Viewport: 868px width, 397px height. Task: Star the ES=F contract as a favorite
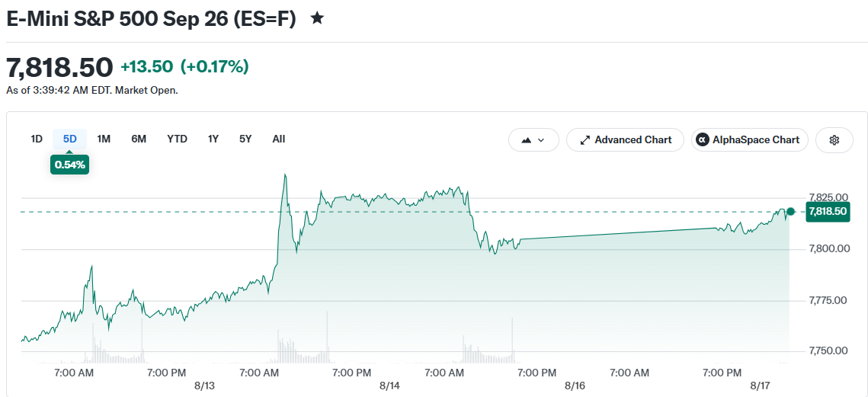(317, 18)
